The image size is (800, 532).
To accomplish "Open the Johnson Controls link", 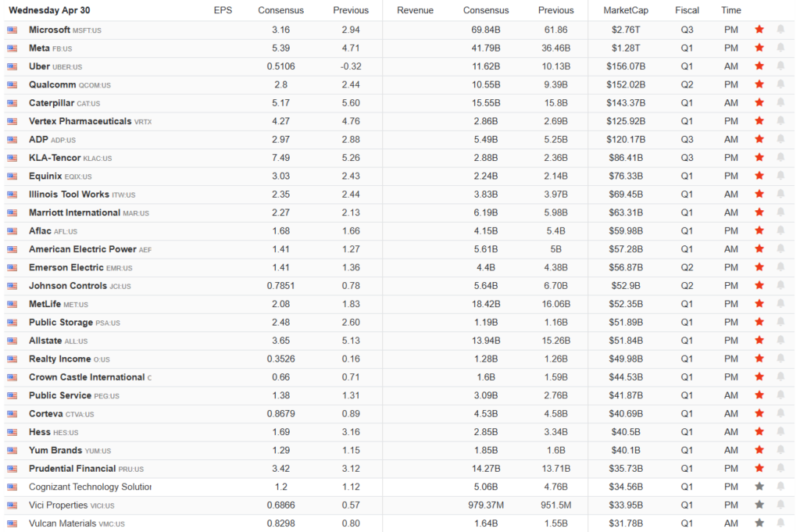I will pos(67,286).
